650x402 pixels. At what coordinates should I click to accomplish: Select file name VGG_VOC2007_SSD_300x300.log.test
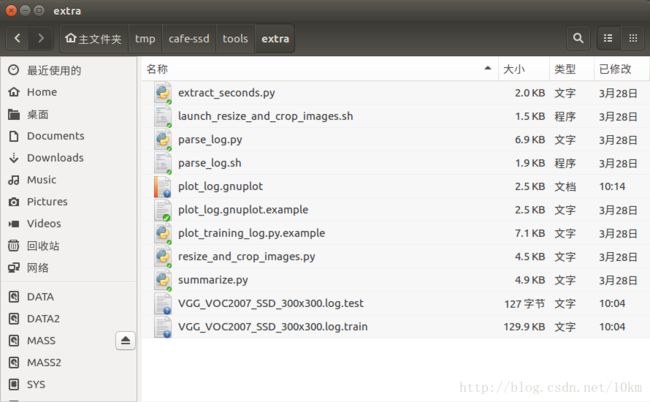[x=271, y=304]
